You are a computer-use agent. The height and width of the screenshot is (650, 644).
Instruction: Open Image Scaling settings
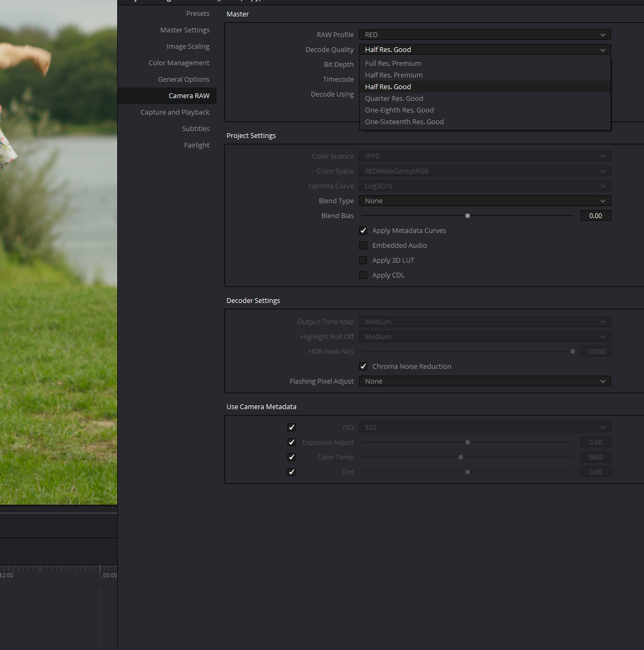tap(188, 46)
